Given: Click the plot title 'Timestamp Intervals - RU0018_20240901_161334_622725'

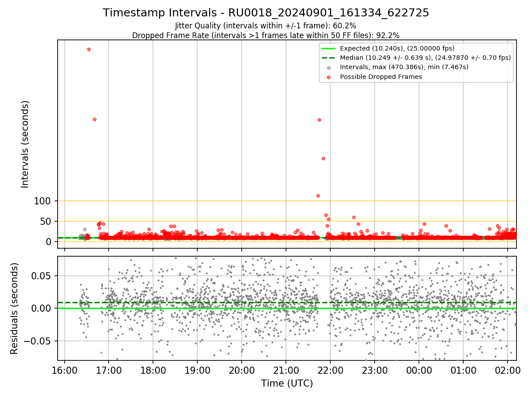Looking at the screenshot, I should (x=266, y=13).
